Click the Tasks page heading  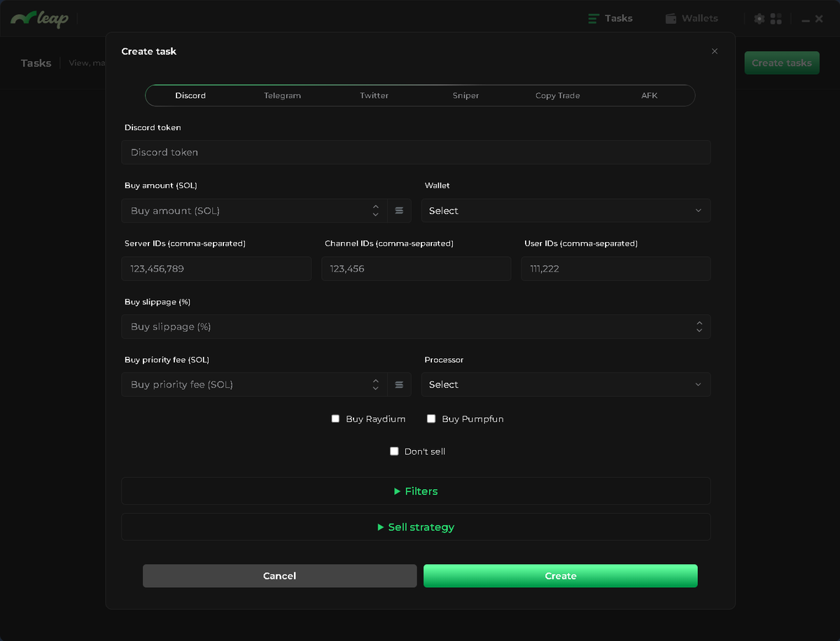coord(36,63)
